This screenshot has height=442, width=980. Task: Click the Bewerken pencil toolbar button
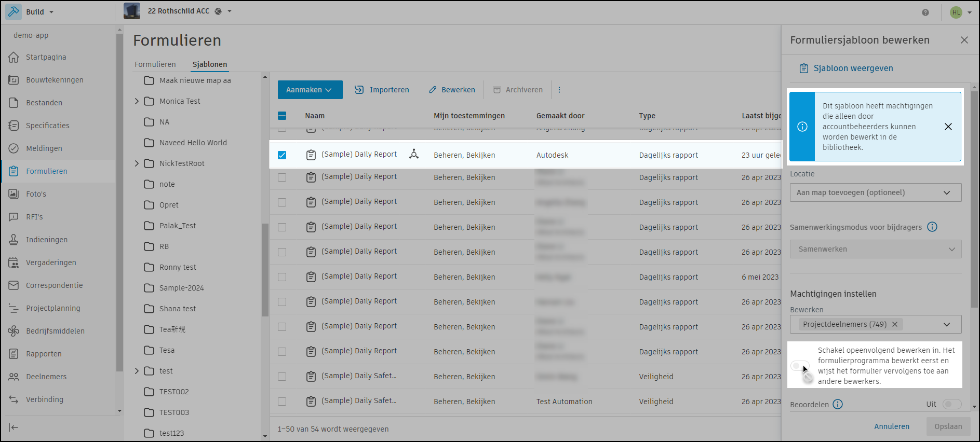tap(452, 90)
